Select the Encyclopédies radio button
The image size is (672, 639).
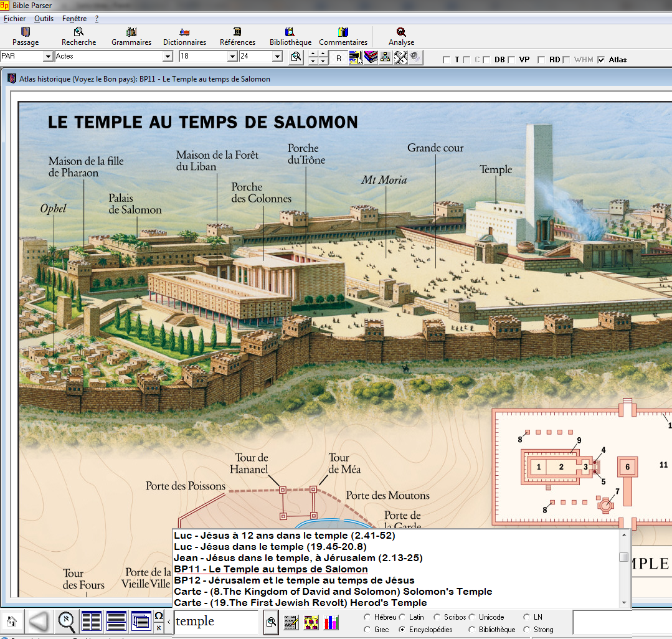pos(402,630)
